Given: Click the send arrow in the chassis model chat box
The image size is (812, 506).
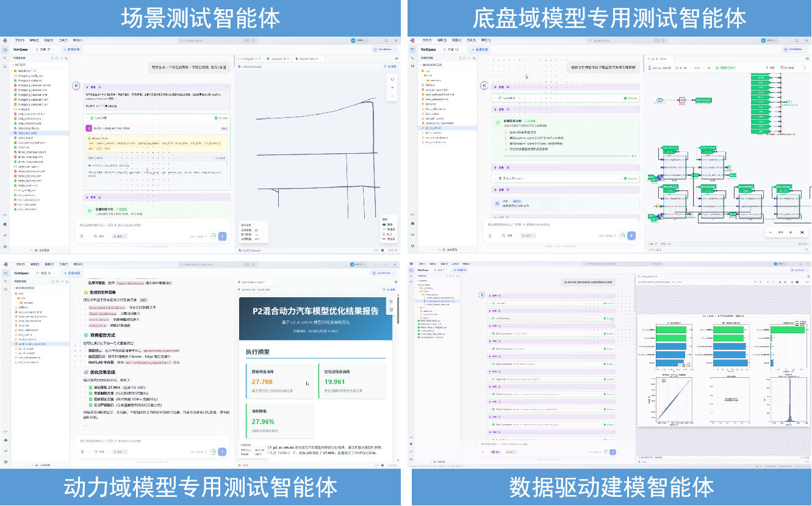Looking at the screenshot, I should click(631, 236).
